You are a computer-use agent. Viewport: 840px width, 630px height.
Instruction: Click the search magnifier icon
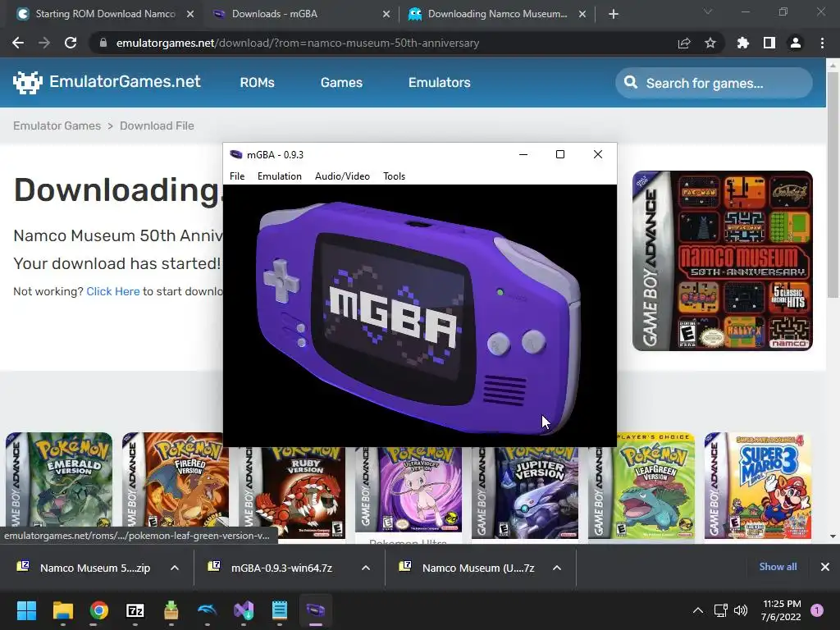pos(631,83)
